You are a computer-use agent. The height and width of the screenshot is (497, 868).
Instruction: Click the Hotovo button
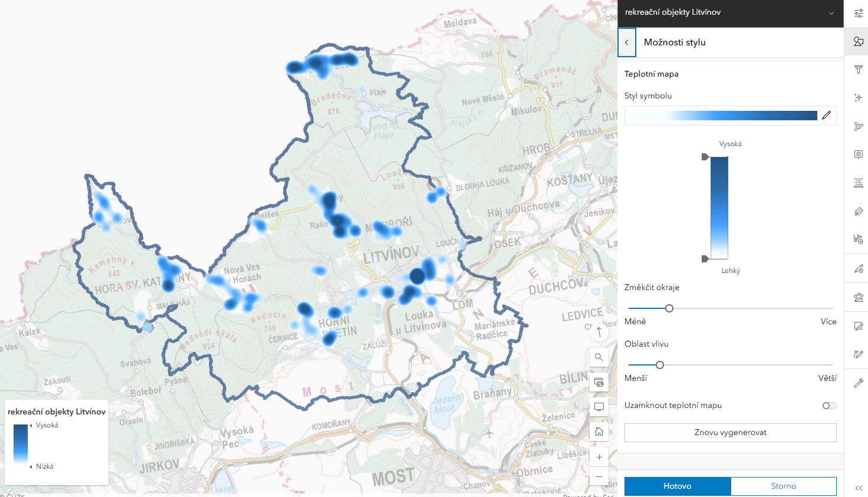(677, 486)
